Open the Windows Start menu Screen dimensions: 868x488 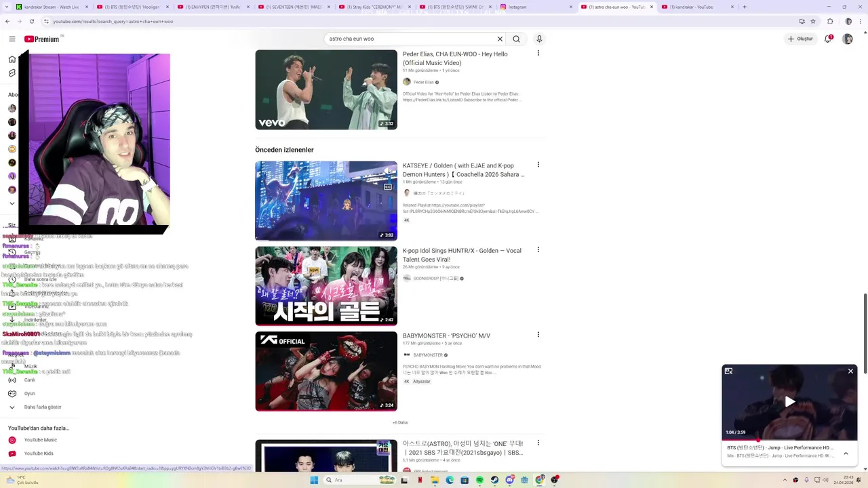pyautogui.click(x=314, y=480)
